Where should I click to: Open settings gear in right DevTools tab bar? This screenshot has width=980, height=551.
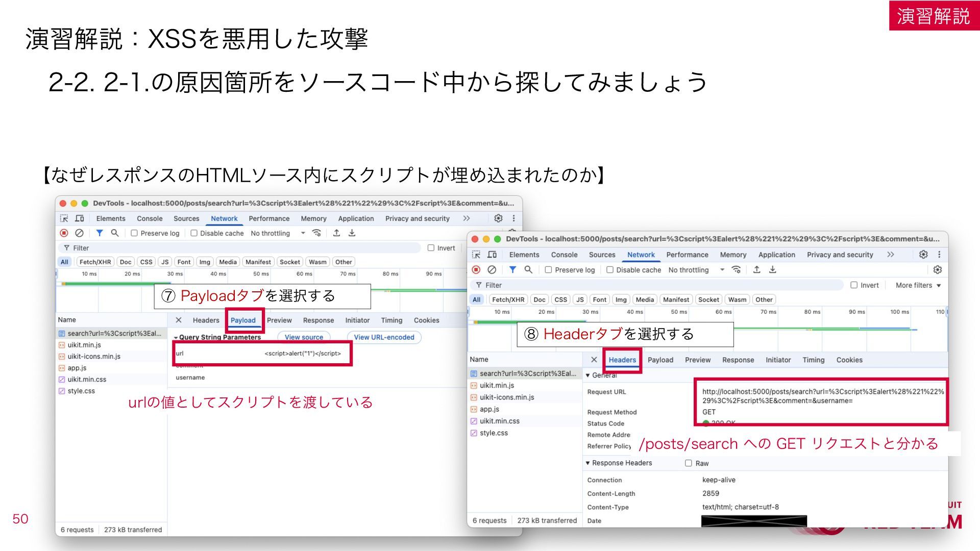[923, 255]
